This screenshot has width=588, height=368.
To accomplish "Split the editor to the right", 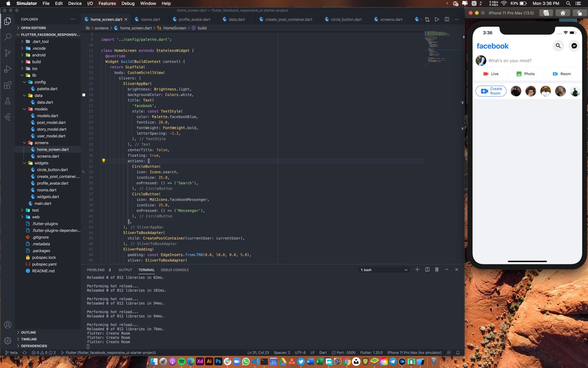I will pos(447,20).
